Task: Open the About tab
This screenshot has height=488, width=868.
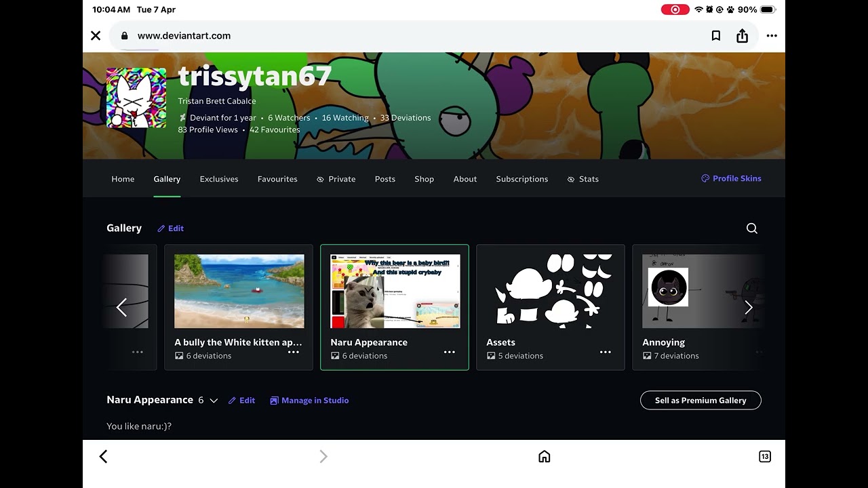Action: click(465, 179)
